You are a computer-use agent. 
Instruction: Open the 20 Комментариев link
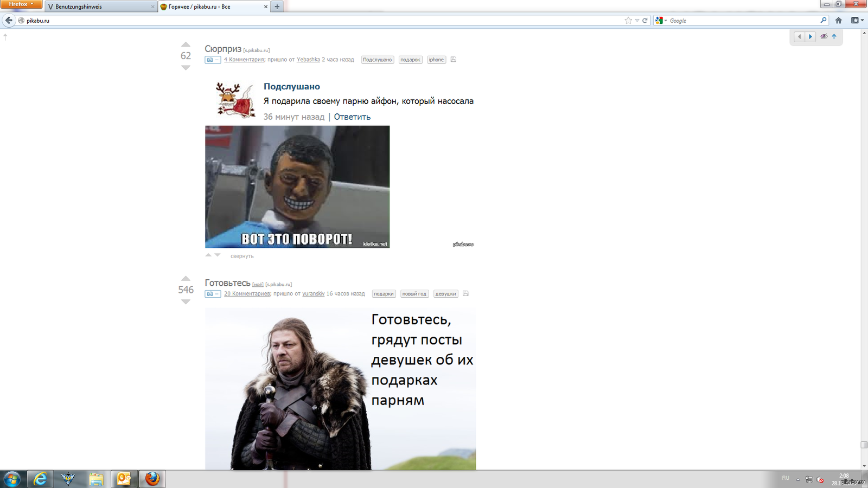coord(247,294)
